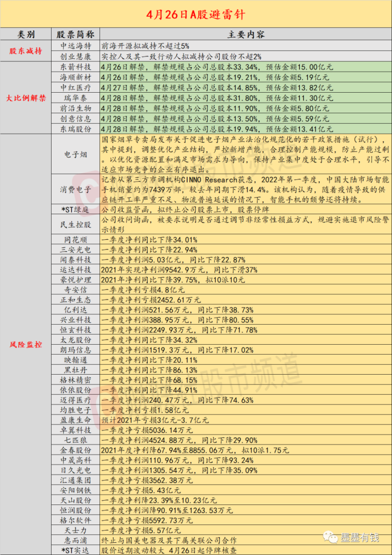Screen dimensions: 392x555
Task: Click the cell '终止与国美电器及其下属关联公司合作'
Action: point(245,541)
